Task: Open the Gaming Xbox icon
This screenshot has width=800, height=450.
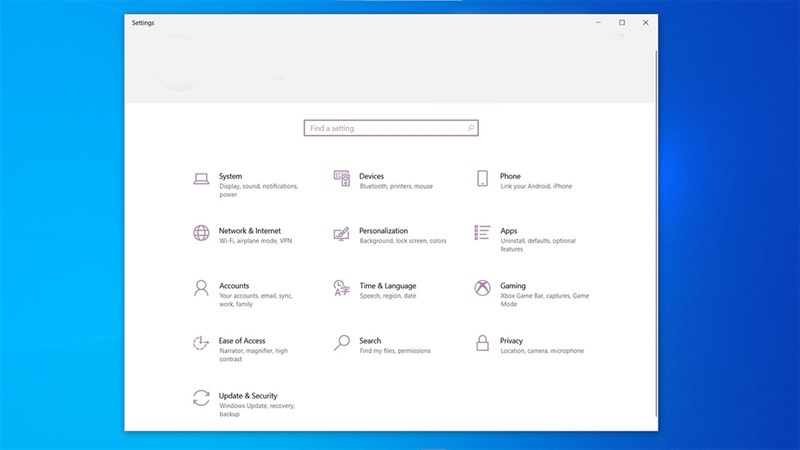Action: pos(482,288)
